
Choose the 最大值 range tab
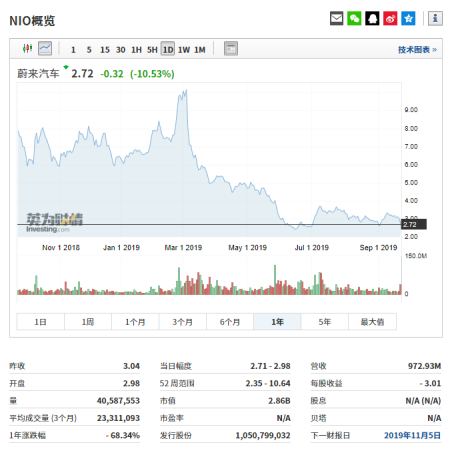coord(372,322)
